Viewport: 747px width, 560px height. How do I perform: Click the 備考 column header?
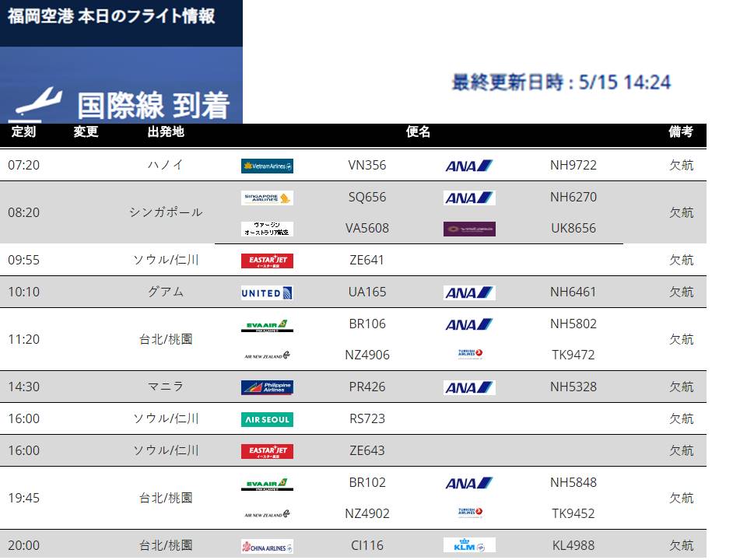(681, 131)
